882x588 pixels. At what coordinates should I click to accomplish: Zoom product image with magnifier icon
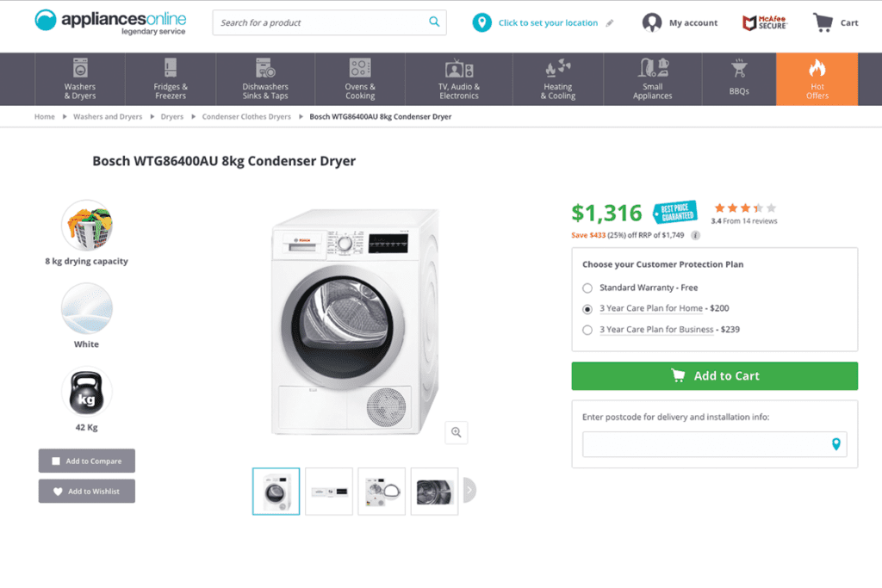[457, 432]
